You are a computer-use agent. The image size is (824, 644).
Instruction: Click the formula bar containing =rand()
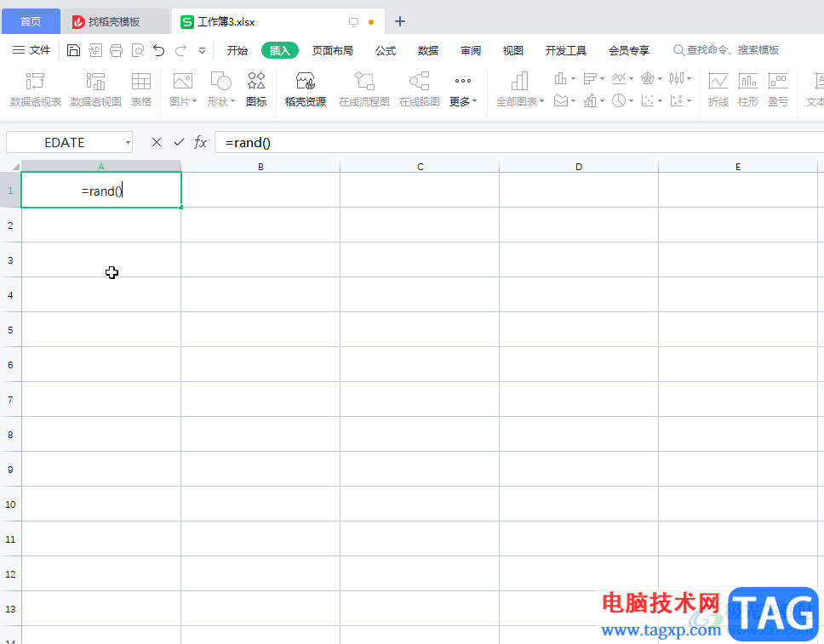519,142
